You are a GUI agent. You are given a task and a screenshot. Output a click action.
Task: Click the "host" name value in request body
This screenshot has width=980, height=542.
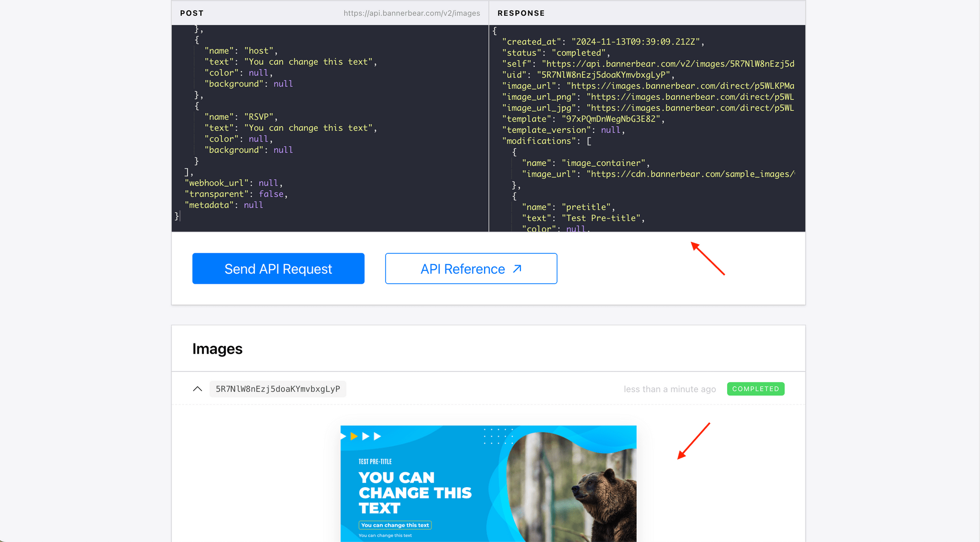(258, 51)
